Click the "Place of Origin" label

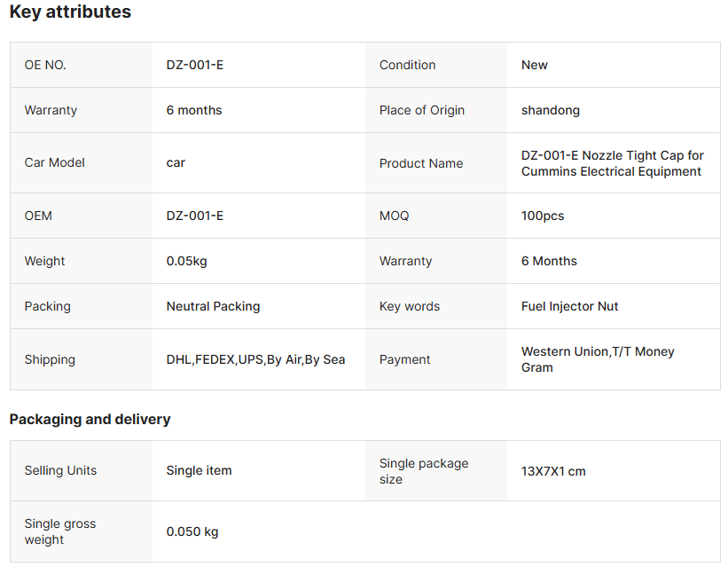[x=422, y=110]
